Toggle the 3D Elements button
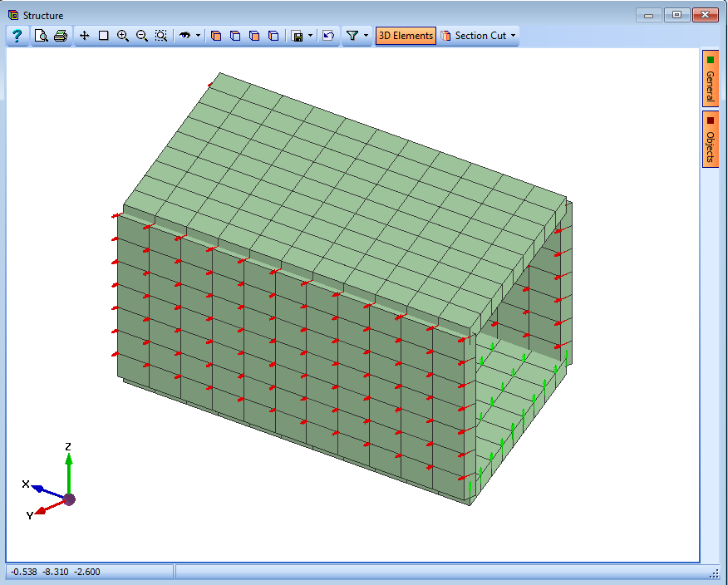This screenshot has height=585, width=728. [406, 36]
